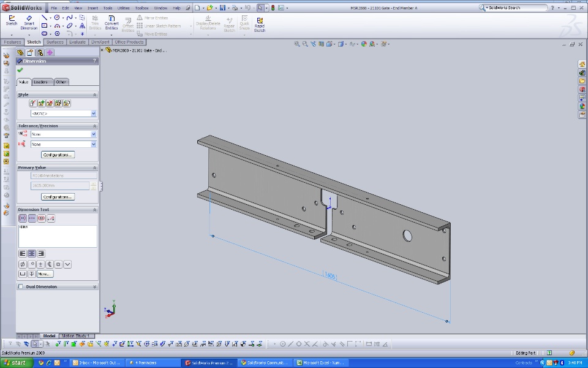Switch to the Leaders tab
Image resolution: width=588 pixels, height=368 pixels.
tap(41, 82)
